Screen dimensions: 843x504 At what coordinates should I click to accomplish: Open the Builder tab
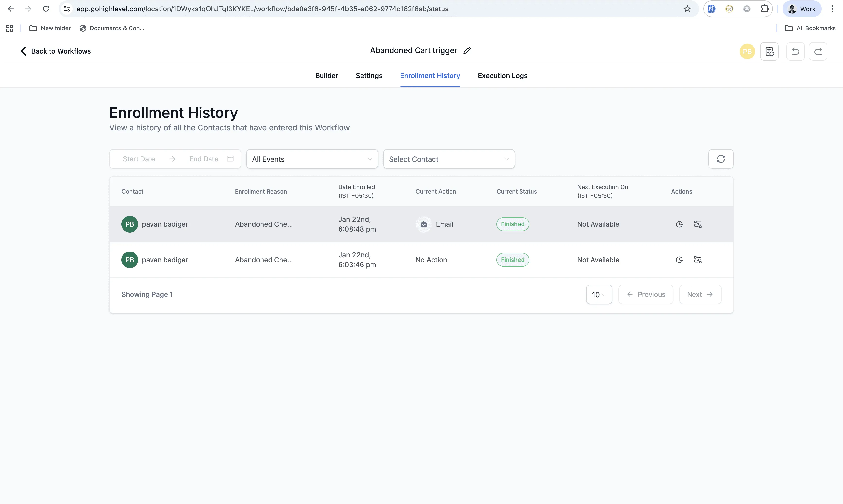click(x=326, y=76)
